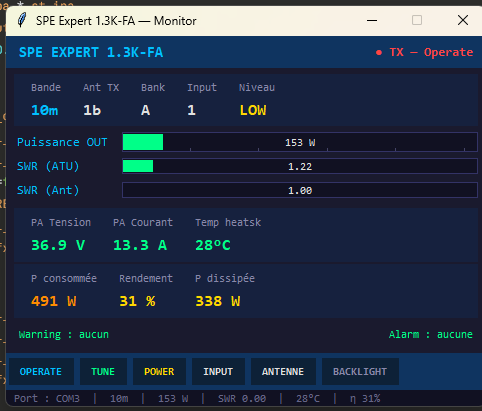This screenshot has width=482, height=411.
Task: Click the "SWR (Ant)" label
Action: (x=48, y=190)
